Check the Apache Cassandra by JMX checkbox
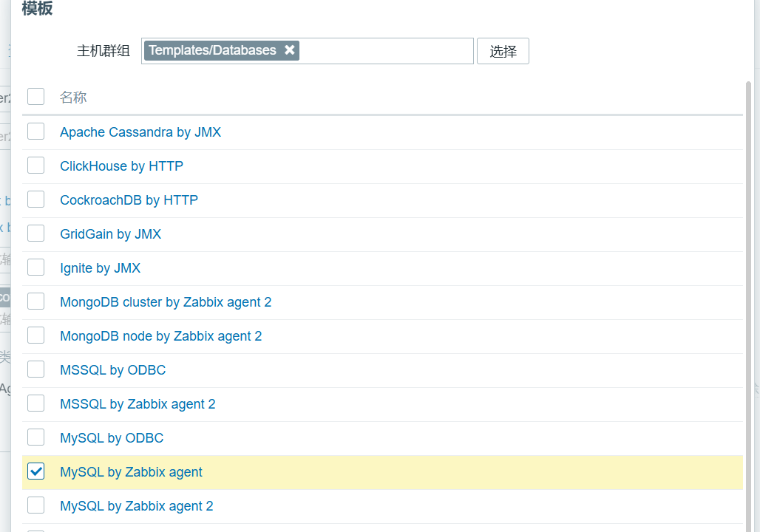This screenshot has height=532, width=760. pos(36,132)
